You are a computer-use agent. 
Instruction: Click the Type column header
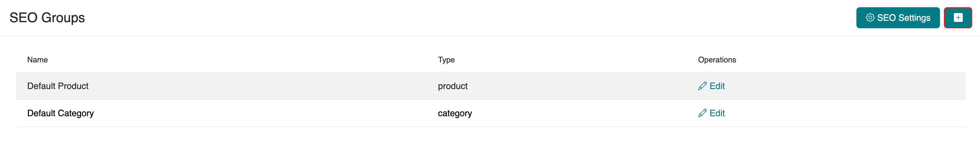pos(446,60)
